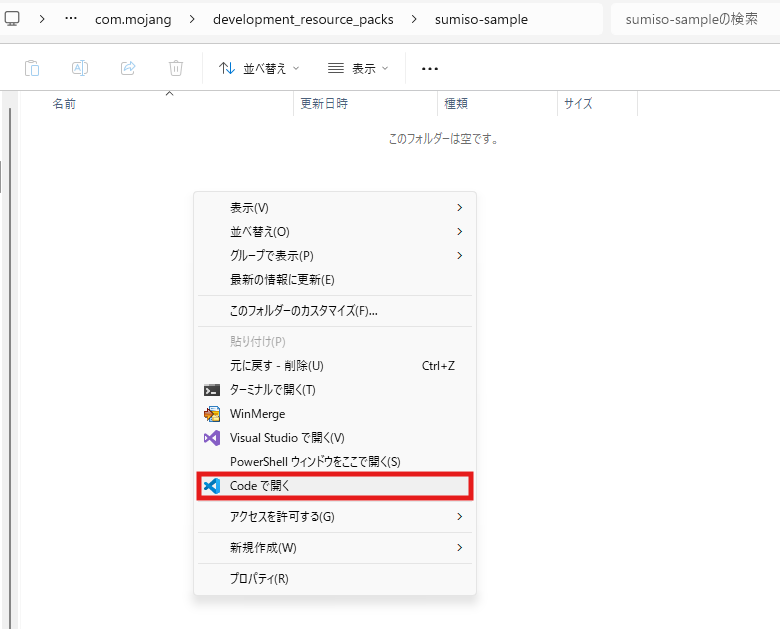The image size is (780, 629).
Task: Open the breadcrumb ellipsis overflow
Action: [x=71, y=19]
